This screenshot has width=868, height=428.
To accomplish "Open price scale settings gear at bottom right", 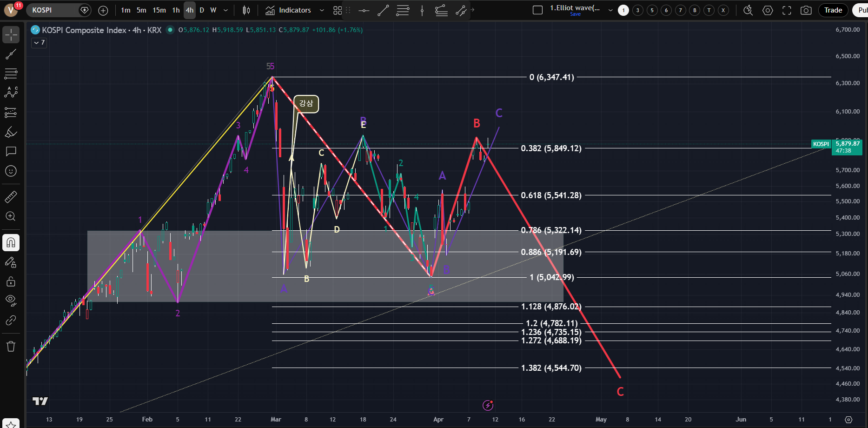I will pos(848,420).
